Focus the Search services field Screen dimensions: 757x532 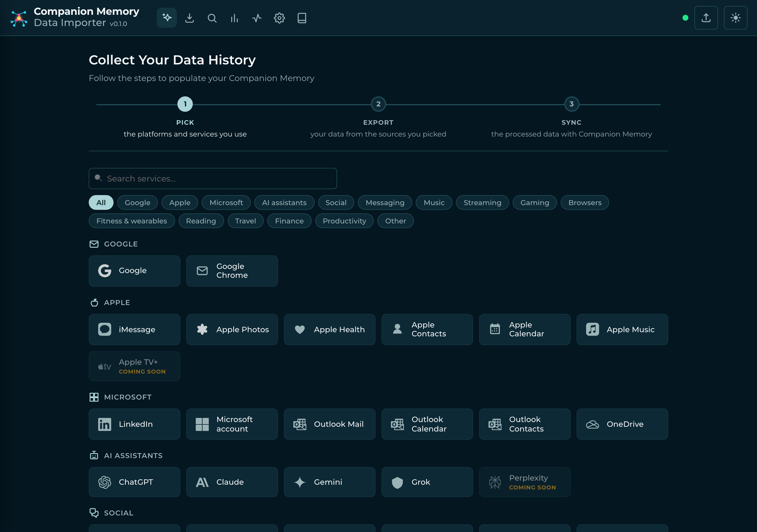click(x=213, y=179)
